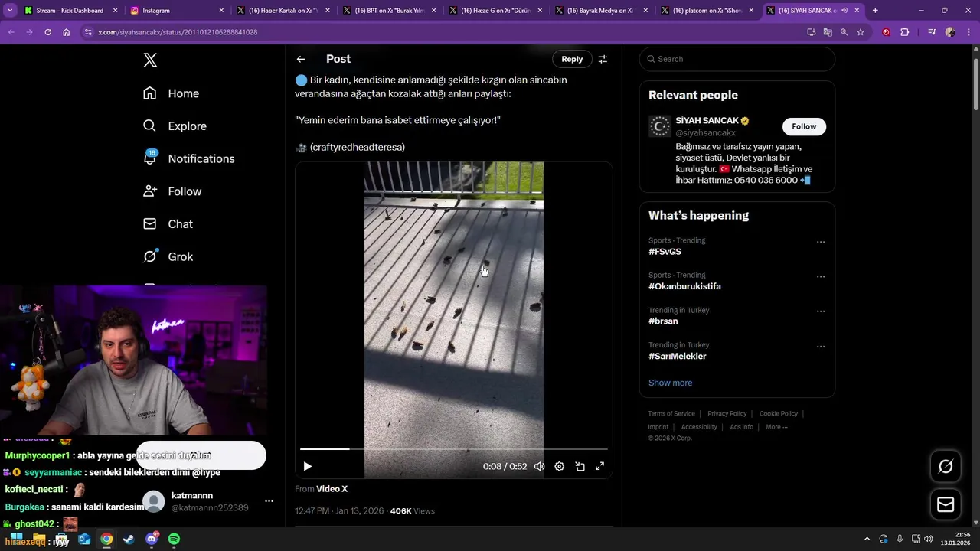
Task: Click the address bar URL
Action: pyautogui.click(x=178, y=32)
